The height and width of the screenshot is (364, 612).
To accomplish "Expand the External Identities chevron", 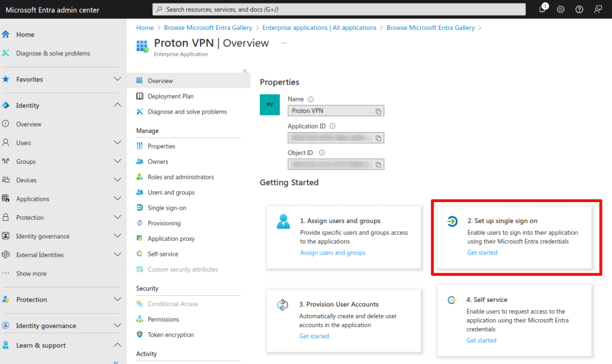I will pos(117,255).
